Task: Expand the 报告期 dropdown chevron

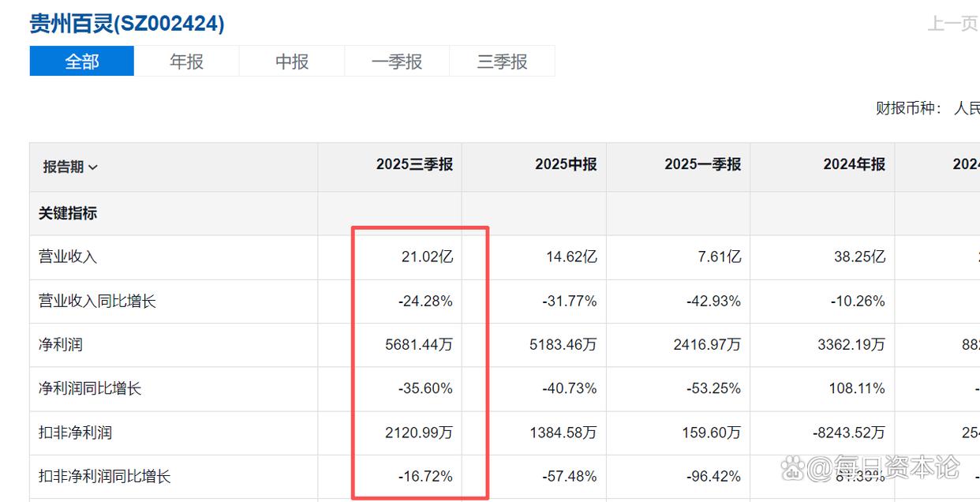Action: 93,167
